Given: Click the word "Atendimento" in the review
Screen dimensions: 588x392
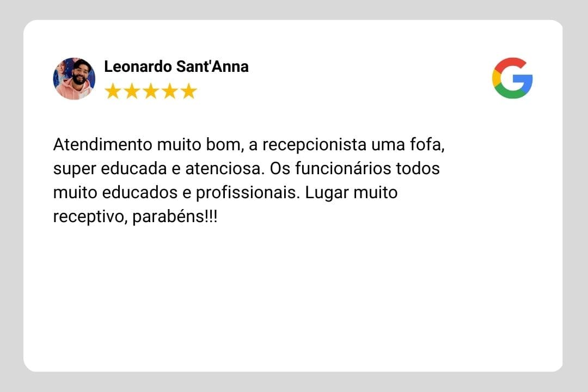Looking at the screenshot, I should point(103,144).
